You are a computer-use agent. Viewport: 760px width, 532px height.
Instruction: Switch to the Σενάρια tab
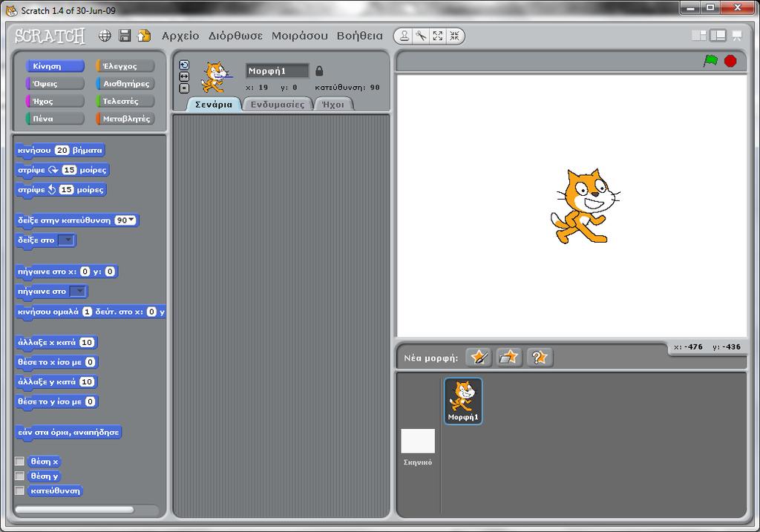coord(214,104)
